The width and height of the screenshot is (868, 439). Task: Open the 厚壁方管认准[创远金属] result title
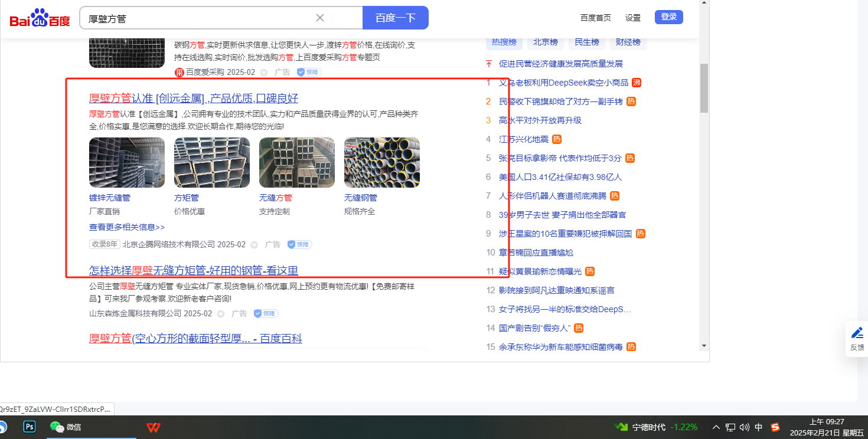[x=194, y=98]
